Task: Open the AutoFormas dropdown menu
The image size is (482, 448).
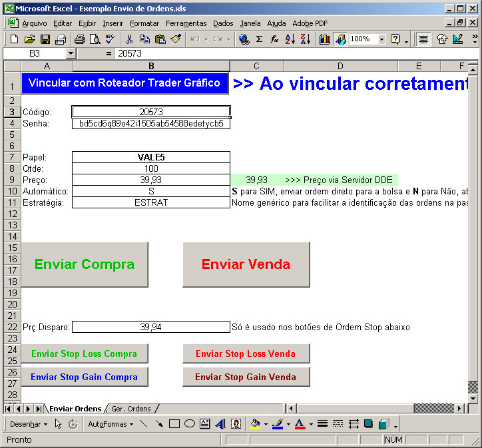Action: click(x=111, y=424)
